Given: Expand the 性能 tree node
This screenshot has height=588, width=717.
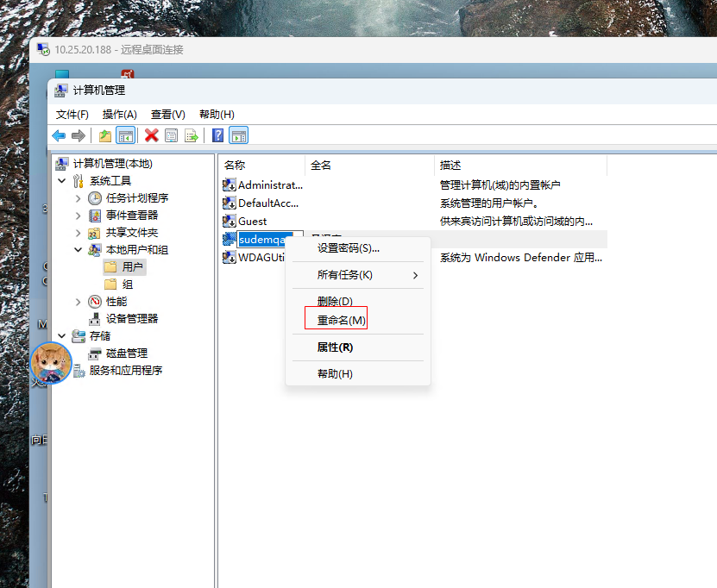Looking at the screenshot, I should 79,302.
